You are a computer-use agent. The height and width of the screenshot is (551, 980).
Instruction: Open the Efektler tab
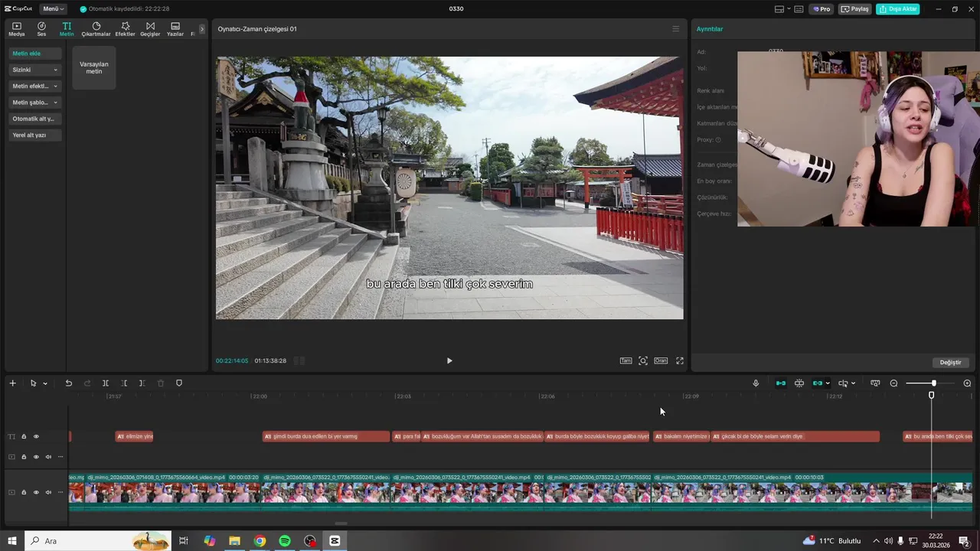(x=125, y=29)
